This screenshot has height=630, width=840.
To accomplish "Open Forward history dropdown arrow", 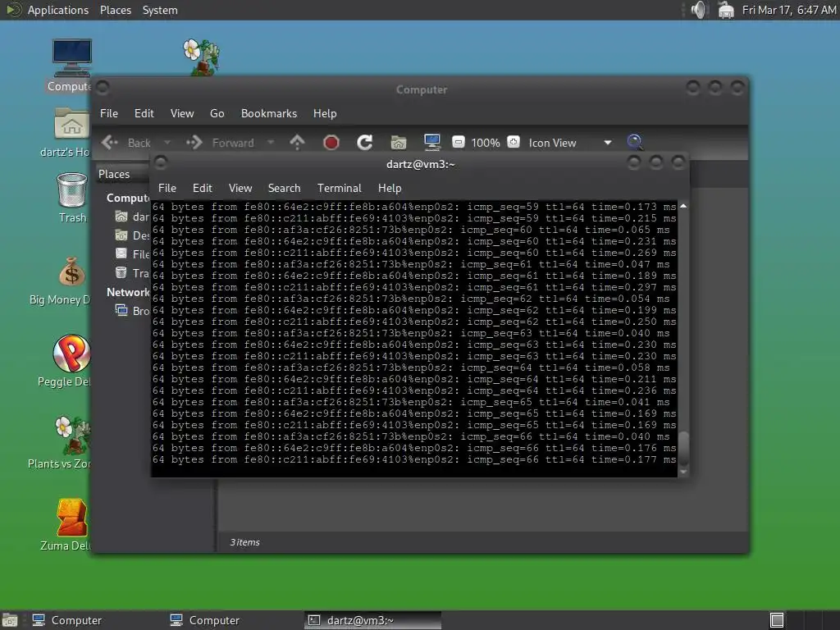I will pos(271,143).
